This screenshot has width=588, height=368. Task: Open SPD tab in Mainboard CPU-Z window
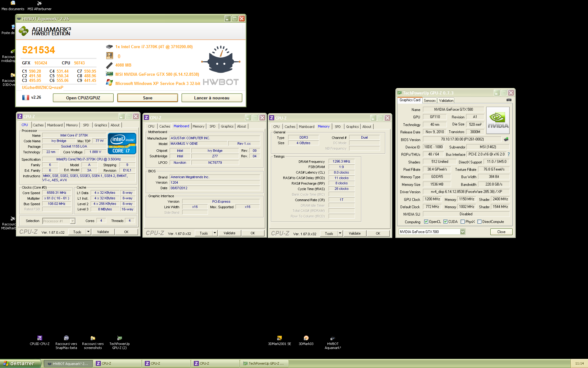[213, 126]
